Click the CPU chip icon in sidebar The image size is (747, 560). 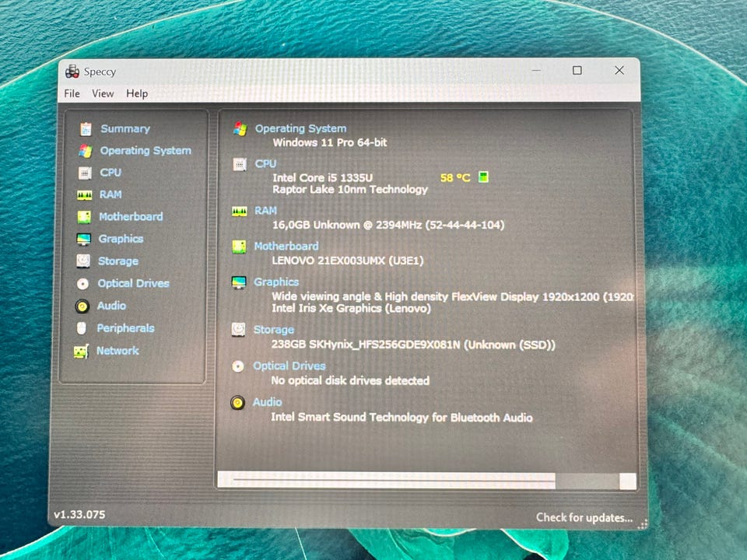85,173
